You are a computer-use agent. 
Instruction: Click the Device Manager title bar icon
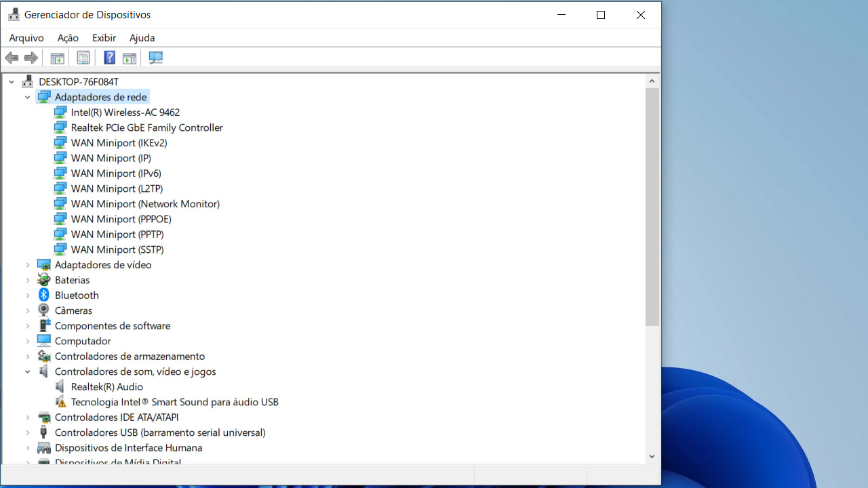point(14,14)
